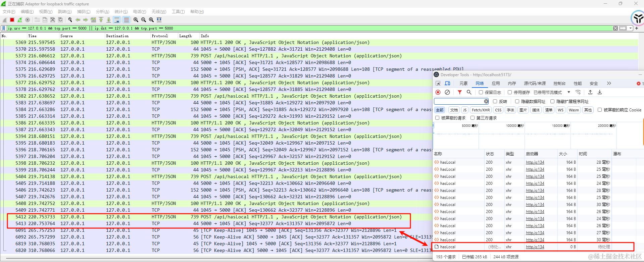Open the display filter bookmark menu

[x=4, y=28]
